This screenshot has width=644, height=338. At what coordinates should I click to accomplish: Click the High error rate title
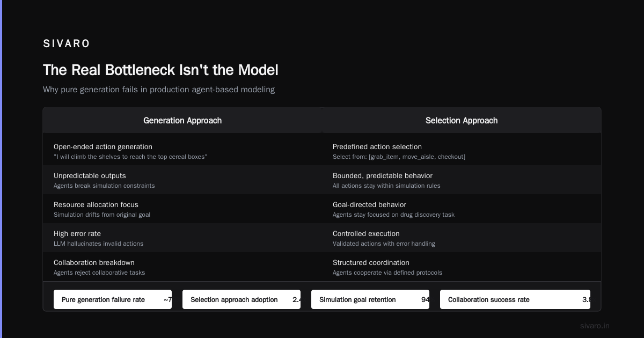point(77,234)
